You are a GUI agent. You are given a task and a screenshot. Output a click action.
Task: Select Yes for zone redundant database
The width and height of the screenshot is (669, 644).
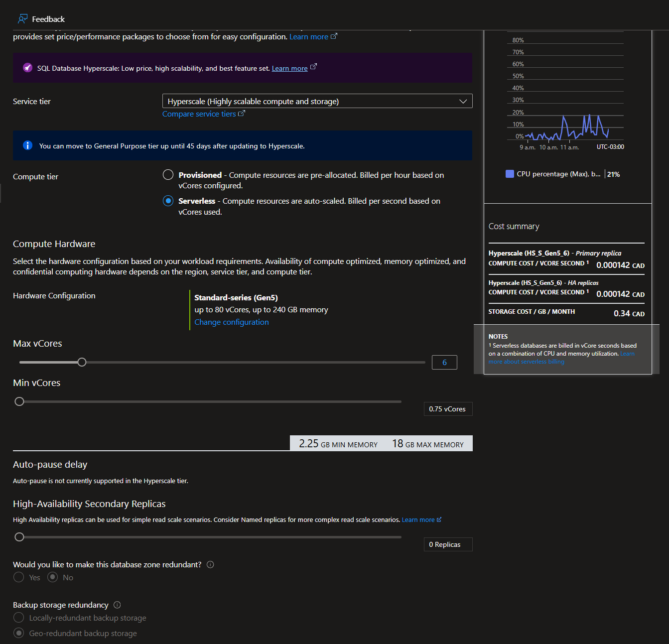click(x=19, y=577)
